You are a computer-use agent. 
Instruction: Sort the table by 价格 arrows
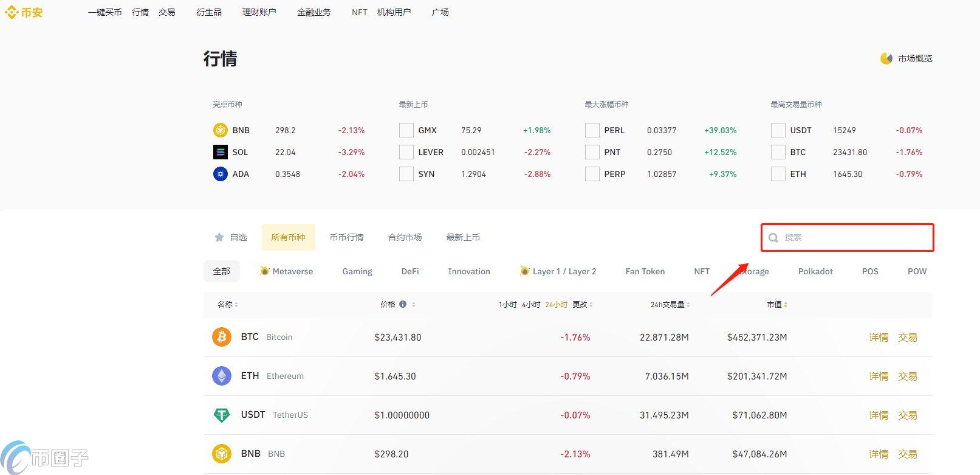414,304
